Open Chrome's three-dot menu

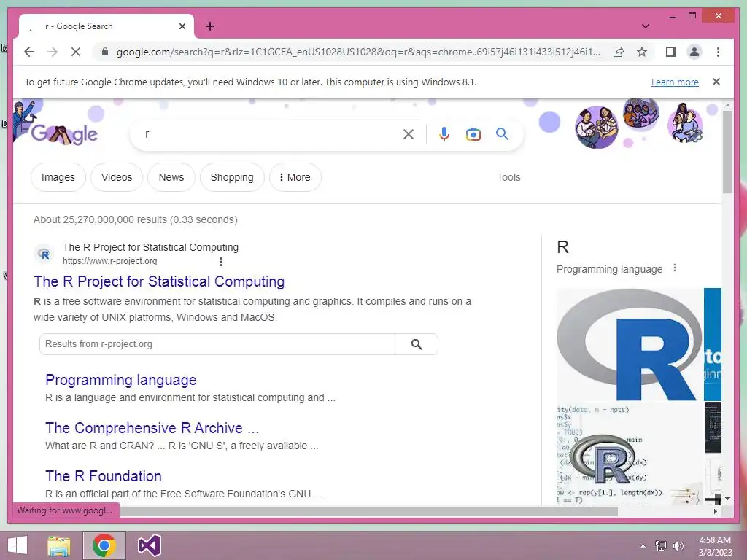click(718, 52)
